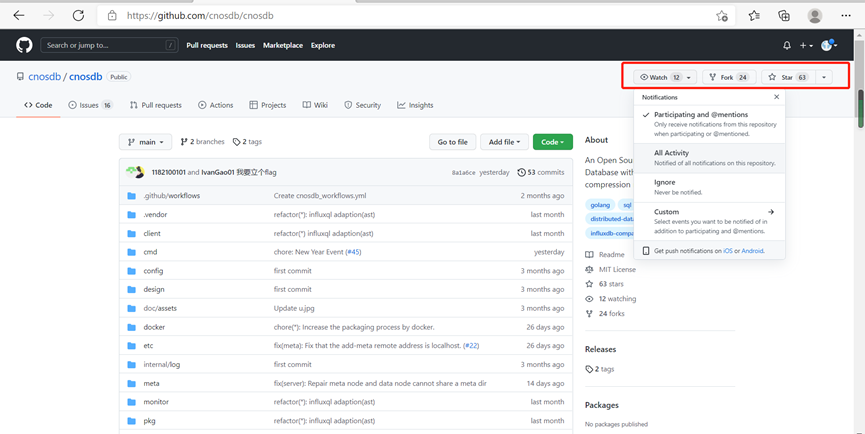Switch to the Projects tab
The width and height of the screenshot is (865, 434).
tap(268, 105)
